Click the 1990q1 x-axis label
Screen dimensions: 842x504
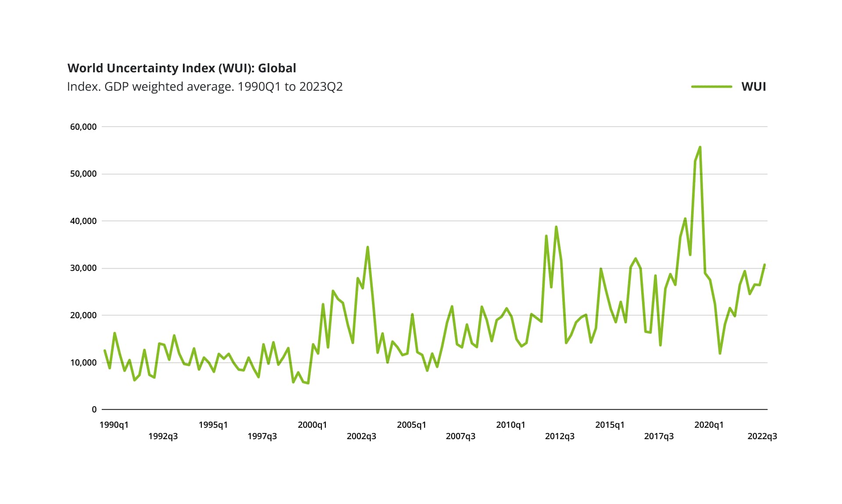click(114, 425)
